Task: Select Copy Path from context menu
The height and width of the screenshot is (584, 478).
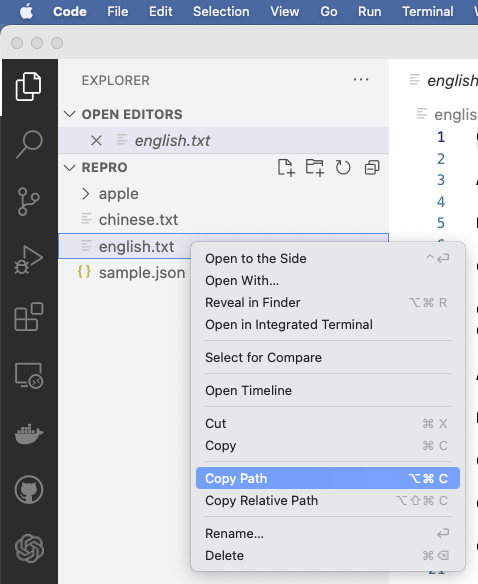Action: (x=328, y=478)
